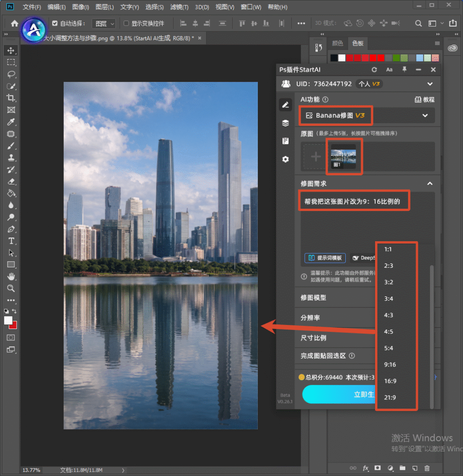
Task: Select the Zoom tool
Action: [11, 288]
